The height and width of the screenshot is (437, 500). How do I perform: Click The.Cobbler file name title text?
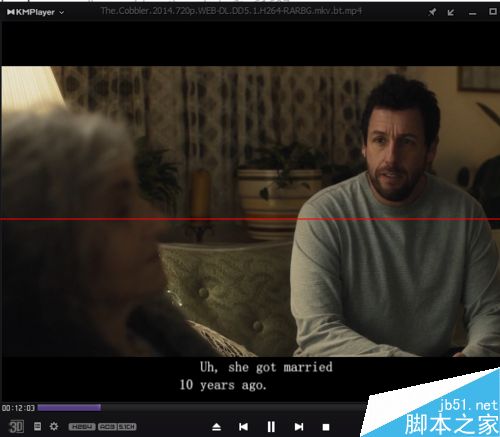(x=231, y=11)
